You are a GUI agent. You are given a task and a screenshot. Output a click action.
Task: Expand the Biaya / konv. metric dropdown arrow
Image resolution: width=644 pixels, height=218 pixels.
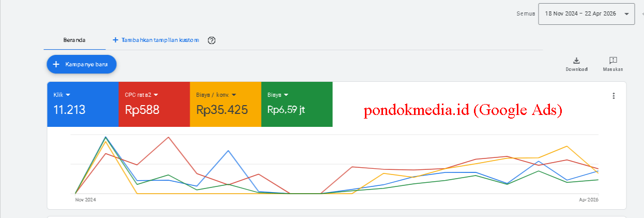234,95
